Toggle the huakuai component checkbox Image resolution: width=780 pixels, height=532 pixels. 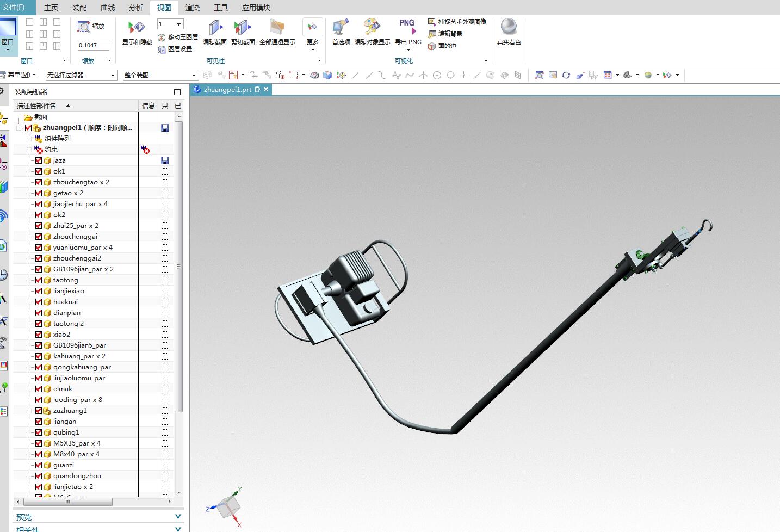[39, 302]
